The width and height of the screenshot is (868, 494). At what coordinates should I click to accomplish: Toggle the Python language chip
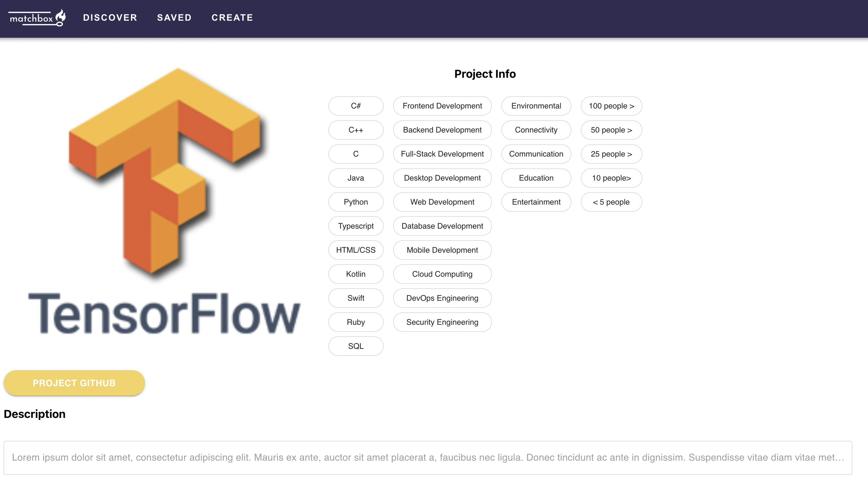click(355, 202)
